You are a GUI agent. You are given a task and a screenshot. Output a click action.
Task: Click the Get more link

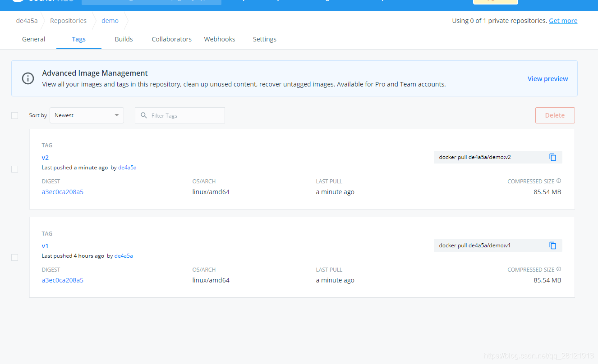click(x=563, y=21)
